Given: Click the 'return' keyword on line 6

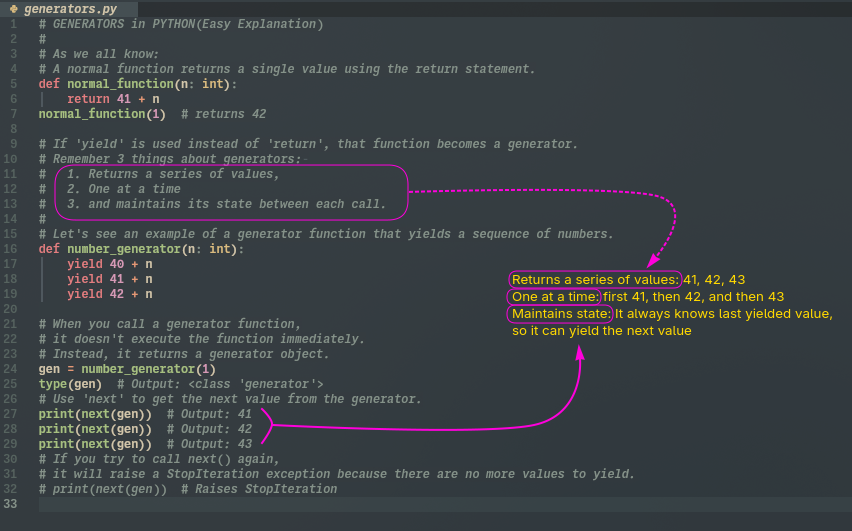Looking at the screenshot, I should 88,99.
